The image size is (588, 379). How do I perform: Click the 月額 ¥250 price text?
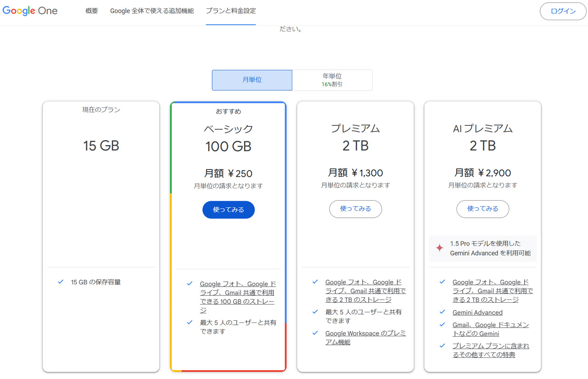tap(228, 174)
